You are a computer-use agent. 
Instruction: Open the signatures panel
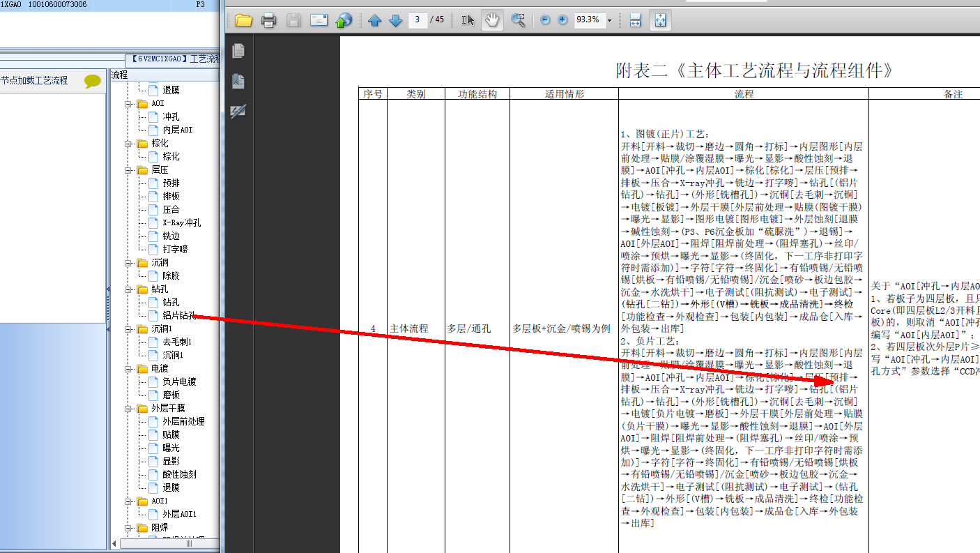[x=238, y=111]
